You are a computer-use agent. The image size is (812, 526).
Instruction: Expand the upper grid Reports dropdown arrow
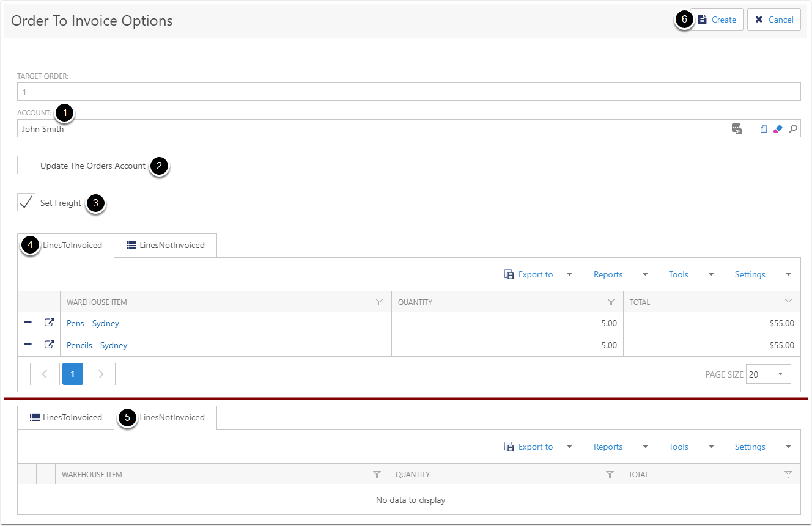click(645, 274)
